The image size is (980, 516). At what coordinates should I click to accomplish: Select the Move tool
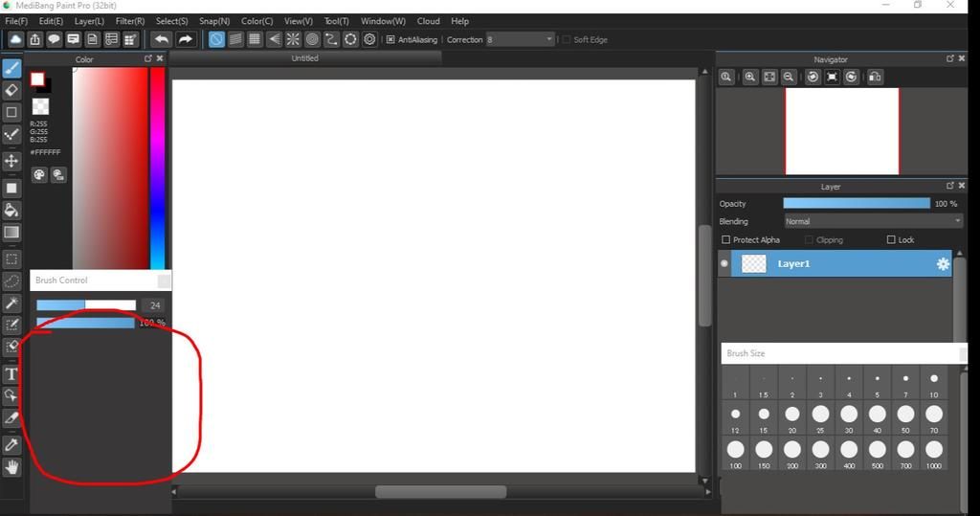coord(11,161)
